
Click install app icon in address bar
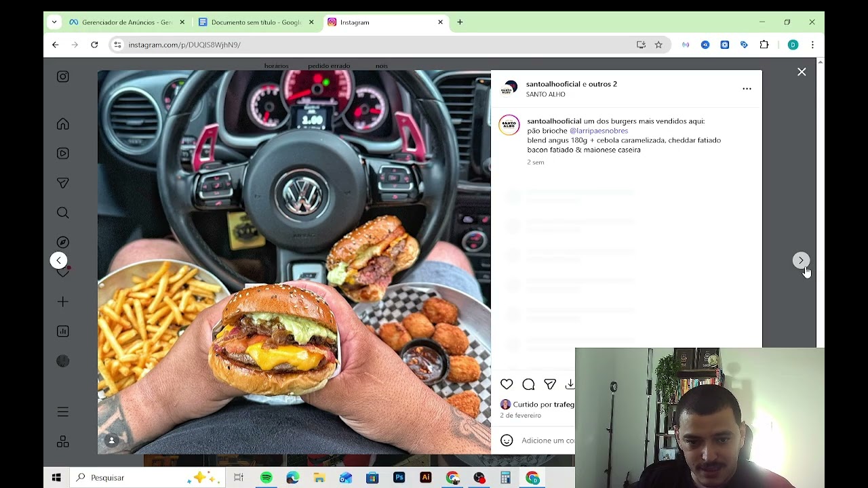(641, 45)
